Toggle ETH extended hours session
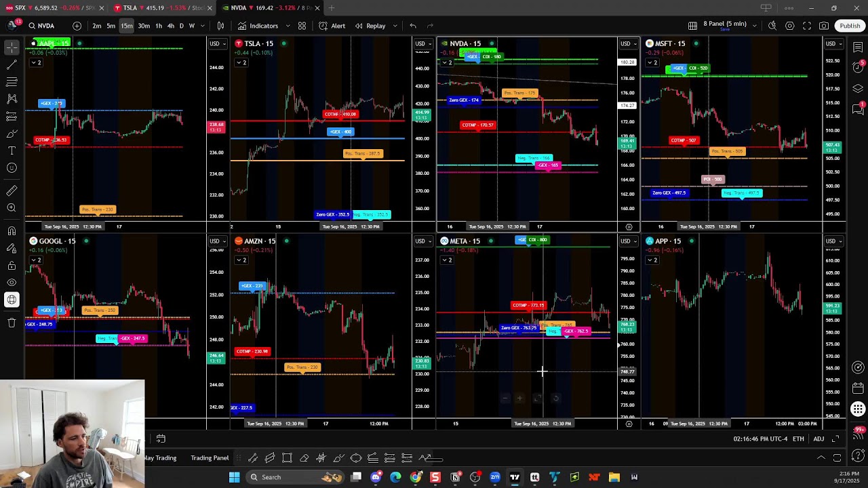Viewport: 868px width, 488px height. pos(798,439)
